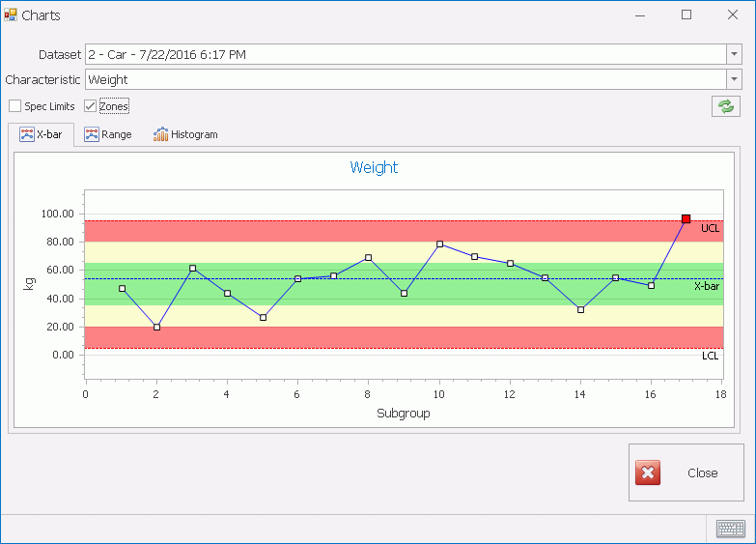Screen dimensions: 756x544
Task: Click the on-screen keyboard icon in status bar
Action: point(731,529)
